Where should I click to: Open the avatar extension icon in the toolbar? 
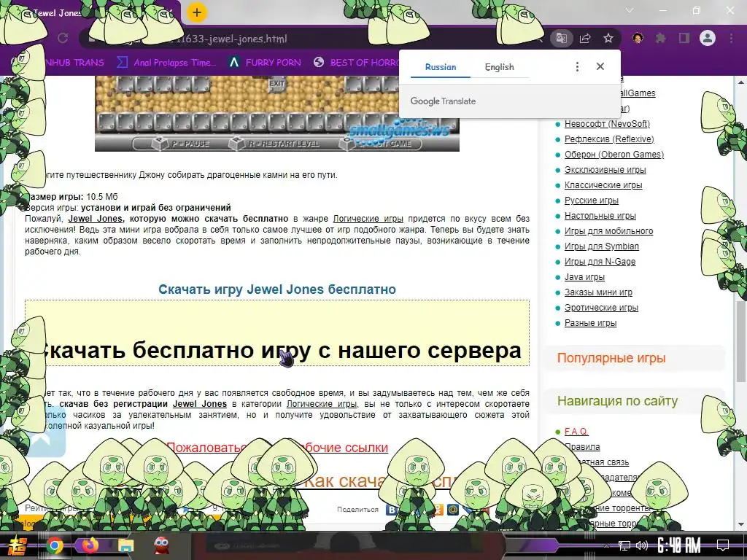(638, 38)
